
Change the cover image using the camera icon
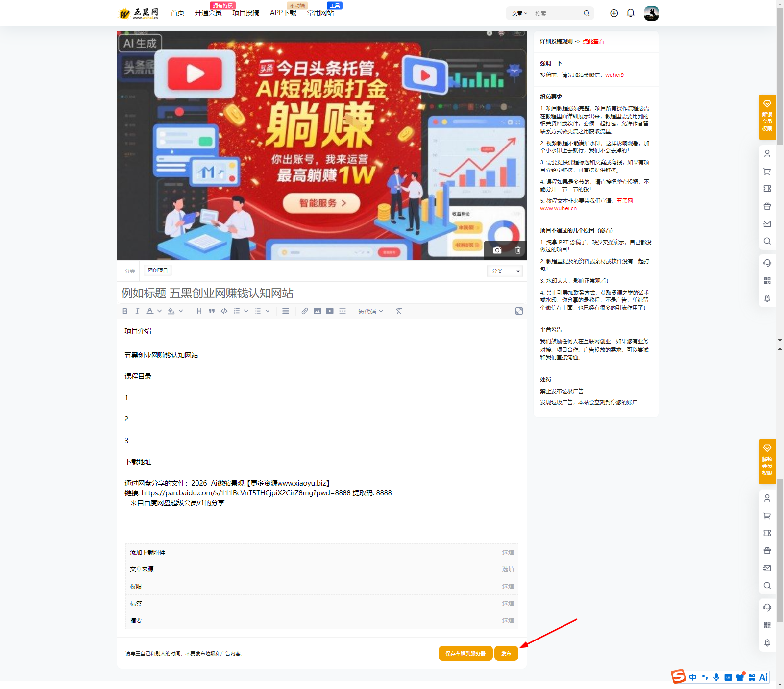497,250
